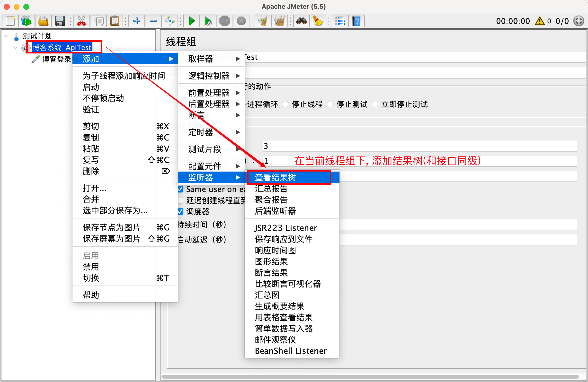Choose 响应时间图 listener
This screenshot has height=382, width=588.
[292, 250]
